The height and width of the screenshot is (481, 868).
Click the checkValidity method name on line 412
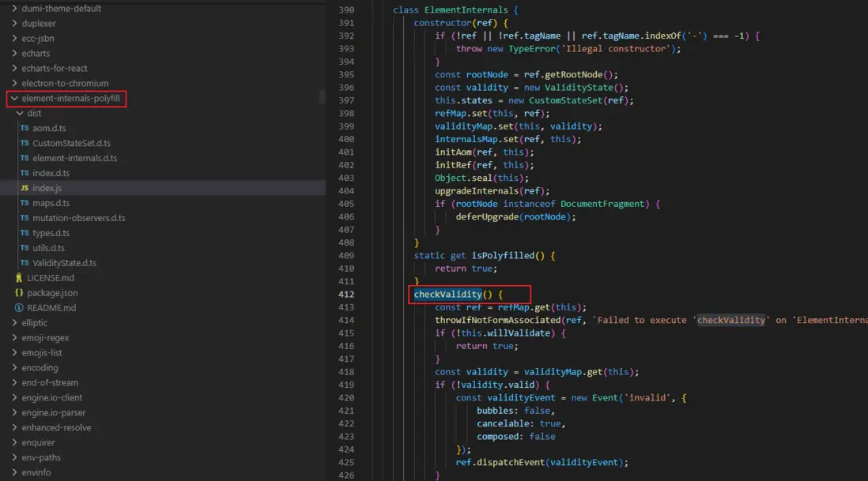[447, 295]
